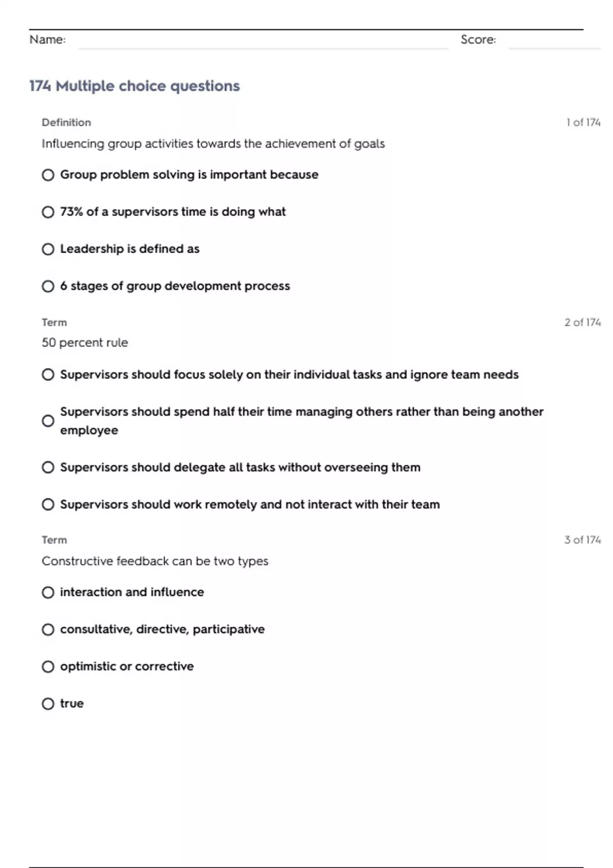The height and width of the screenshot is (868, 613).
Task: Choose 'consultative, directive, participative' answer
Action: [48, 630]
